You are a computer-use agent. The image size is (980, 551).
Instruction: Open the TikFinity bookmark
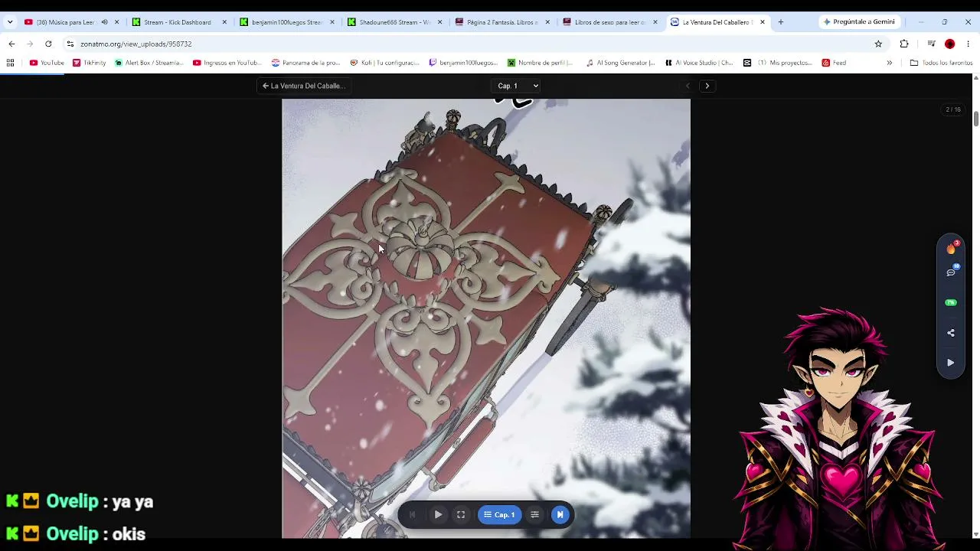pos(89,63)
